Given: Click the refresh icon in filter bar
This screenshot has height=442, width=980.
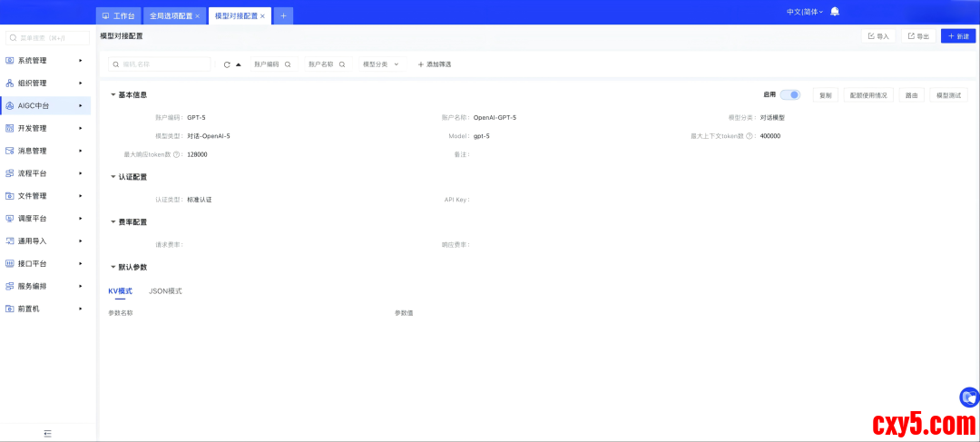Looking at the screenshot, I should point(227,64).
